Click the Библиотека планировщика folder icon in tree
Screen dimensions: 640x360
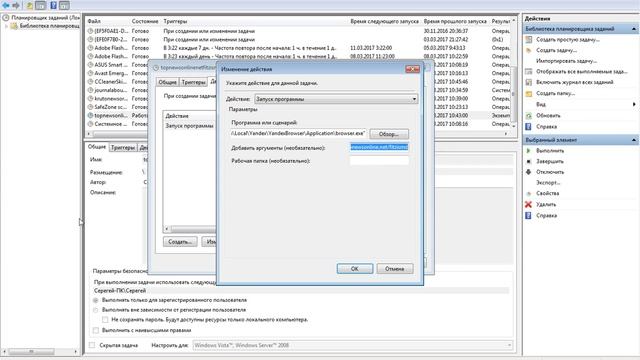pyautogui.click(x=14, y=26)
